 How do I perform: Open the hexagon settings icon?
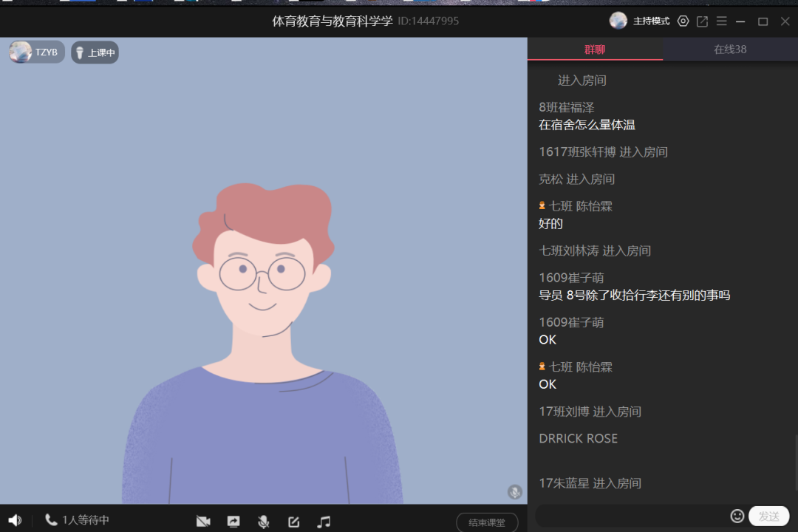(683, 21)
